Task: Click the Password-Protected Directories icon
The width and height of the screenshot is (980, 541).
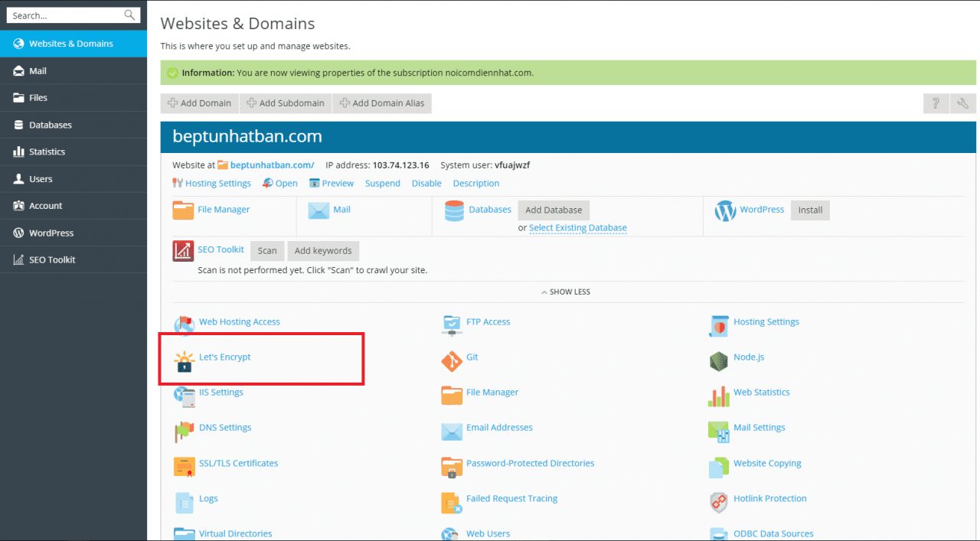Action: [x=452, y=467]
